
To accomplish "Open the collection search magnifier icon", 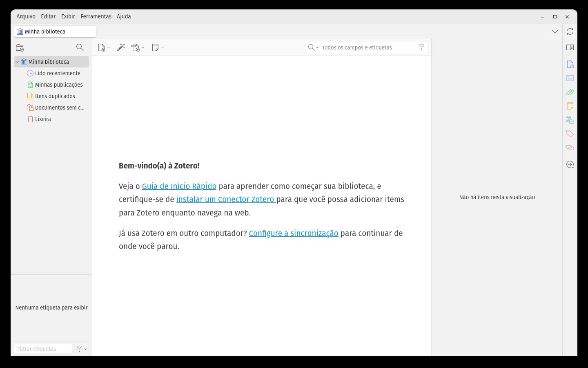I will [80, 47].
